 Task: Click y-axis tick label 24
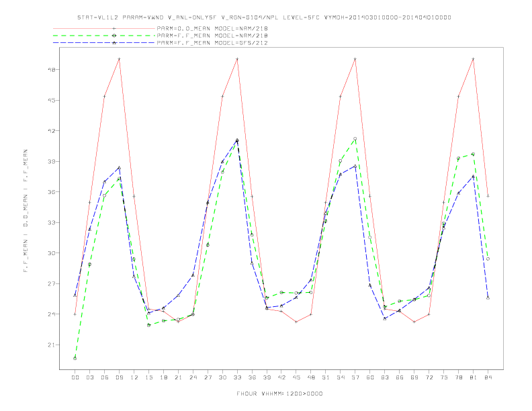[x=52, y=314]
